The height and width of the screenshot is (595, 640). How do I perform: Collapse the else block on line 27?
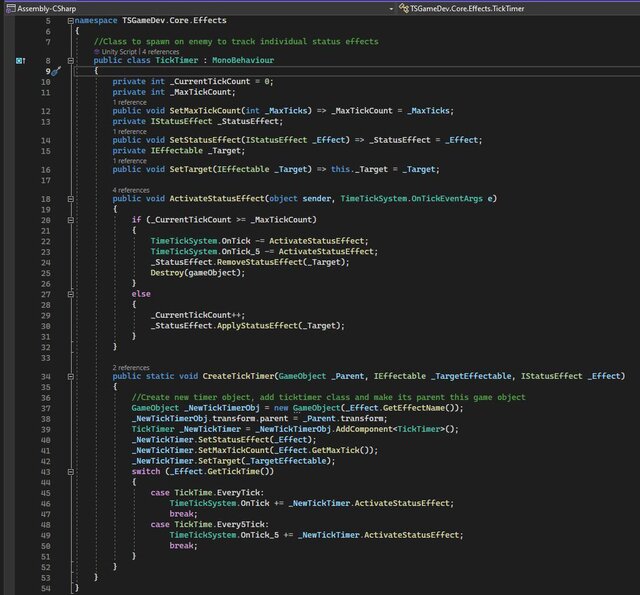click(71, 294)
